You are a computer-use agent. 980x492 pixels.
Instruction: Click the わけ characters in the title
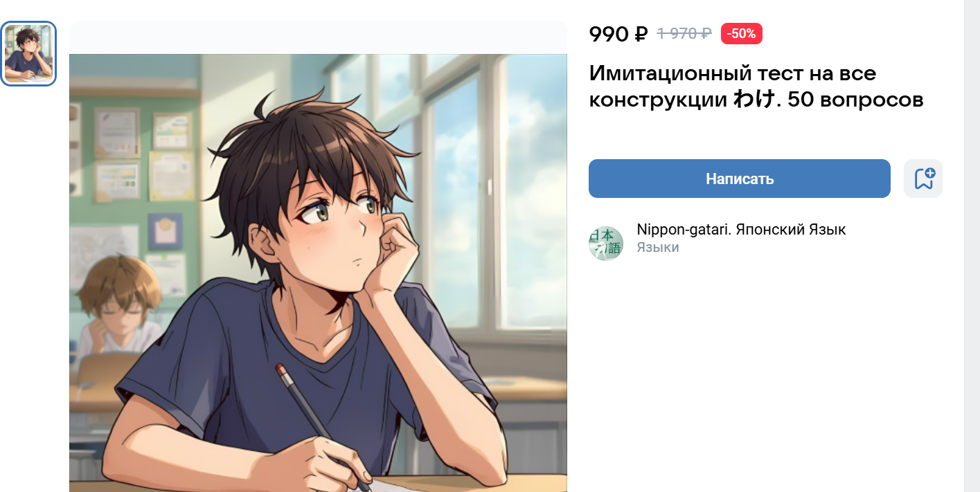753,100
